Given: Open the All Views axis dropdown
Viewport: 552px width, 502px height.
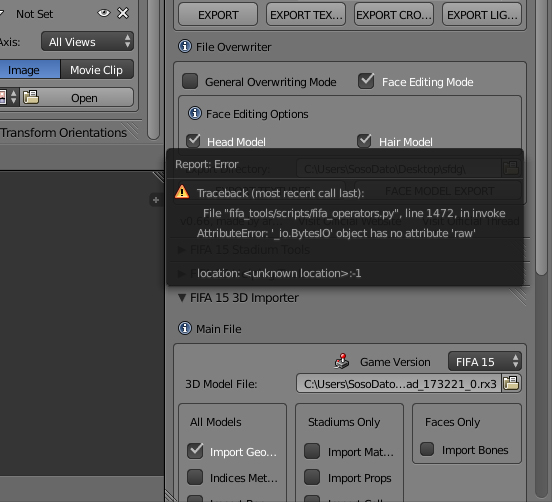Looking at the screenshot, I should 87,42.
